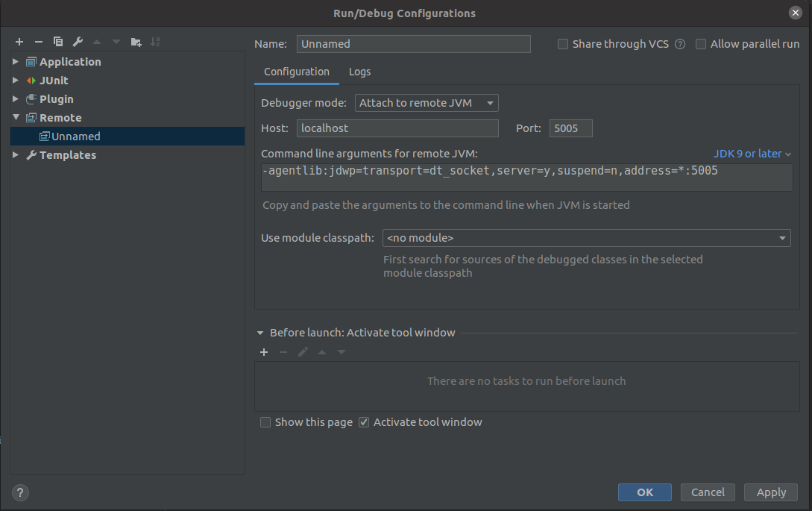Viewport: 812px width, 511px height.
Task: Click the help question mark icon
Action: click(19, 492)
